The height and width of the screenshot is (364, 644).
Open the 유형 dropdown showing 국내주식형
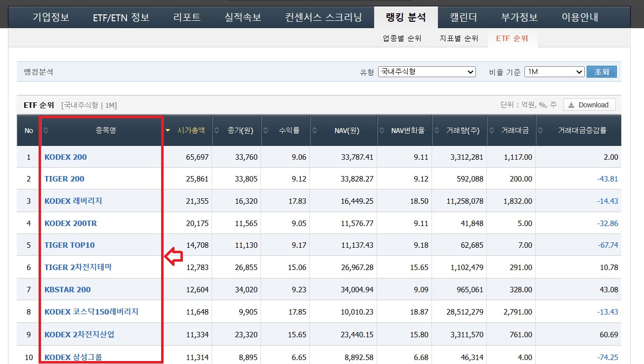[x=427, y=72]
